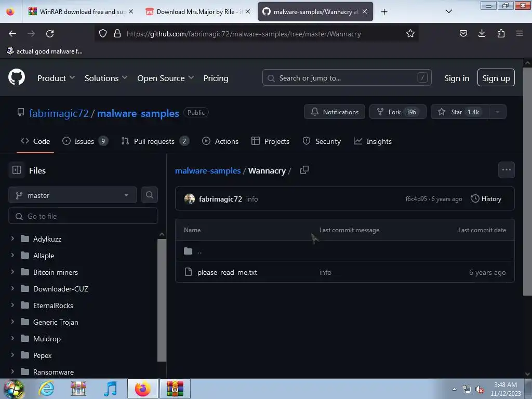Click the malware-samples breadcrumb link

tap(208, 170)
